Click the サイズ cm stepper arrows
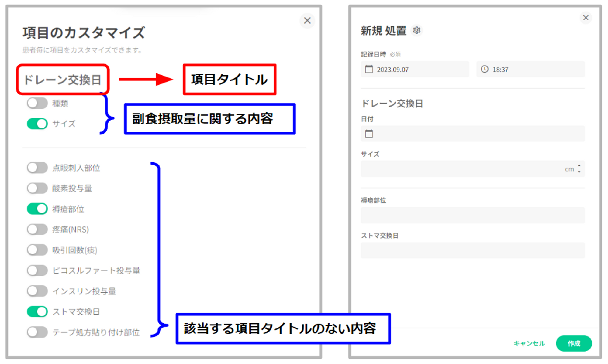Screen dimensions: 608x364 click(x=579, y=169)
